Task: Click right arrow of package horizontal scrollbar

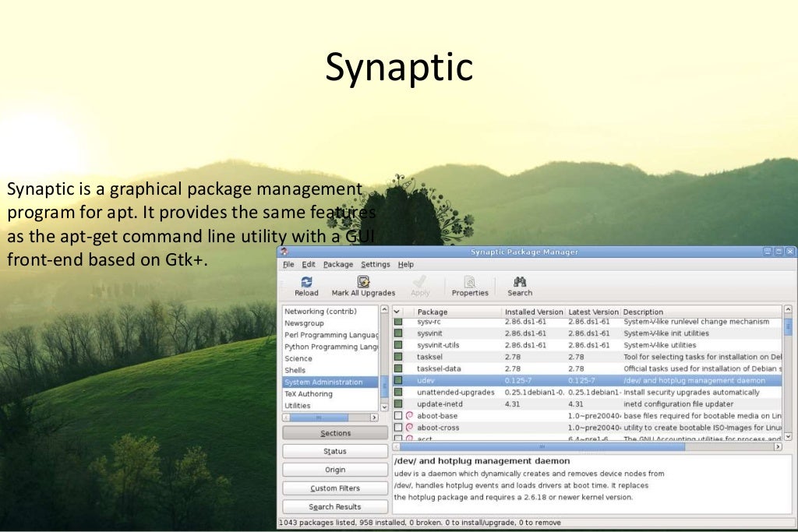Action: [778, 446]
